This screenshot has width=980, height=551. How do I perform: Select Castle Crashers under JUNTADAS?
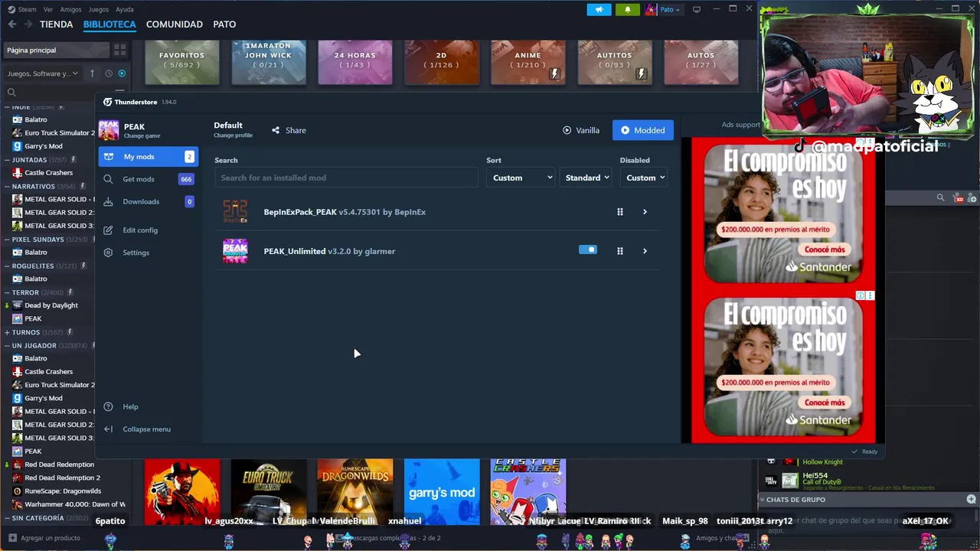pos(48,173)
